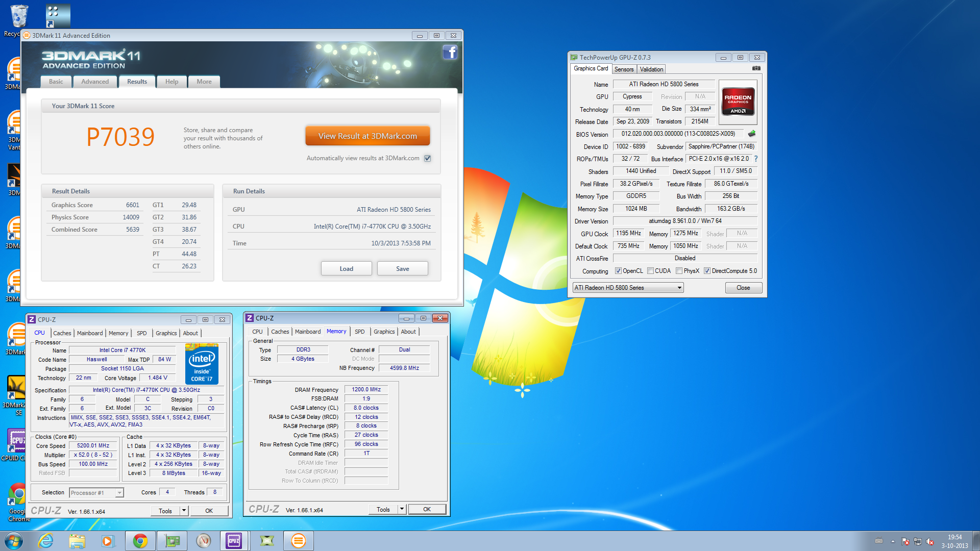Click the BIOS Version field in GPU-Z
Image resolution: width=980 pixels, height=551 pixels.
coord(678,134)
